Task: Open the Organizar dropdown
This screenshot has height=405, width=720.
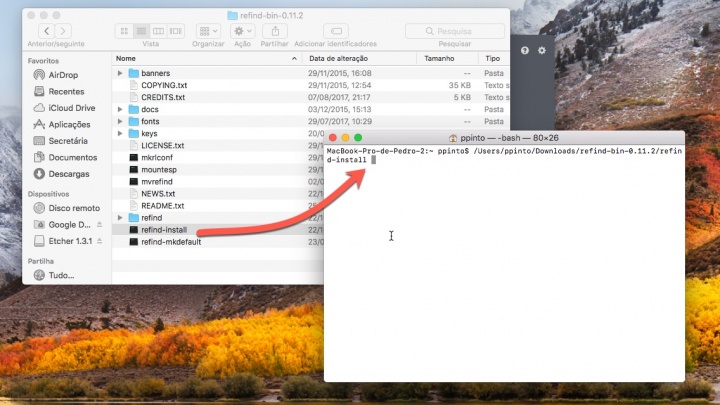Action: pyautogui.click(x=209, y=31)
